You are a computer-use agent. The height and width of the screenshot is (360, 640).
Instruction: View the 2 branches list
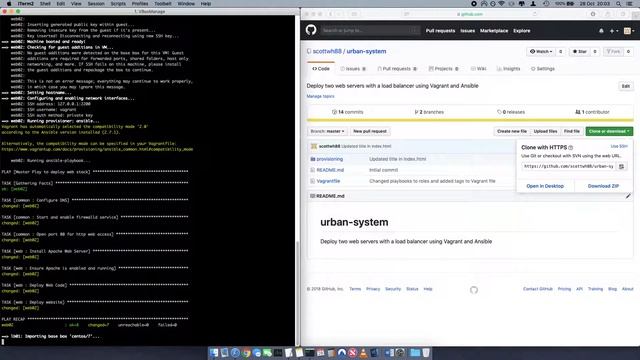[429, 112]
